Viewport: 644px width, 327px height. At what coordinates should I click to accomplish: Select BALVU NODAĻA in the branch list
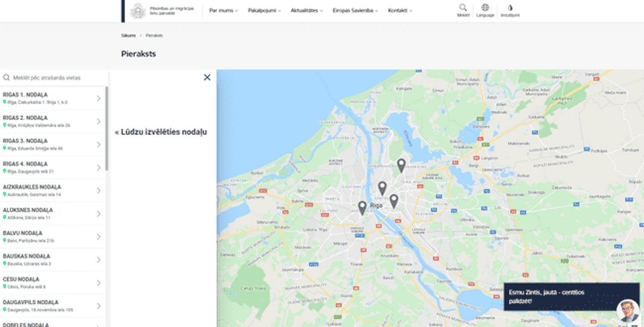pyautogui.click(x=52, y=237)
